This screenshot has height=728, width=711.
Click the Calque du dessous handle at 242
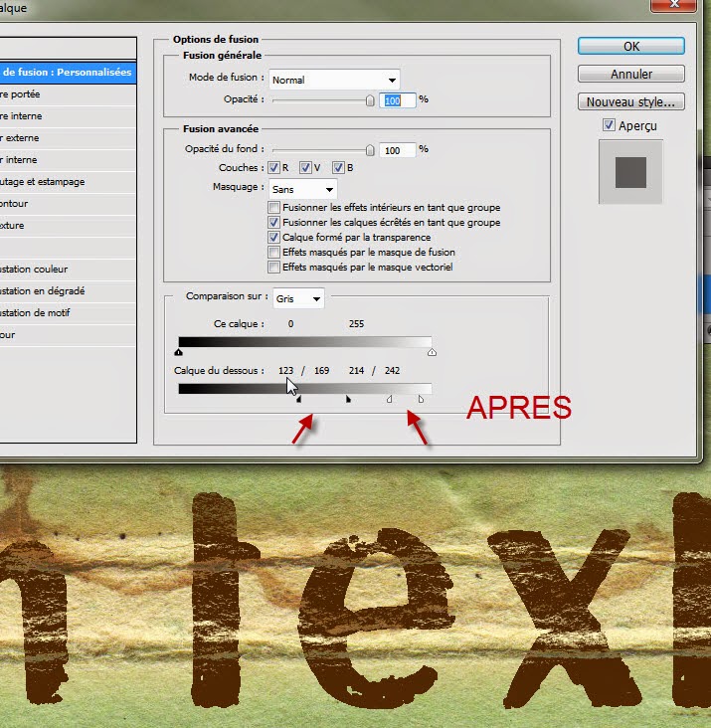(421, 400)
